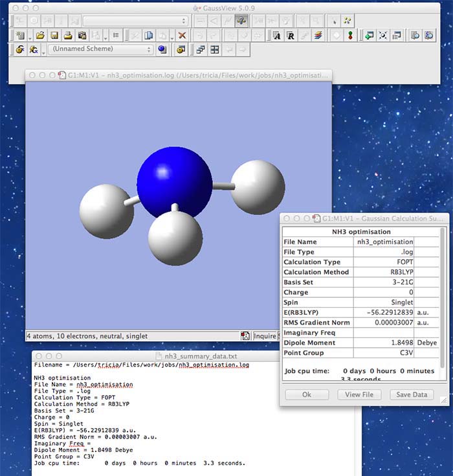Image resolution: width=453 pixels, height=476 pixels.
Task: Click the blue sphere display icon
Action: click(x=162, y=49)
